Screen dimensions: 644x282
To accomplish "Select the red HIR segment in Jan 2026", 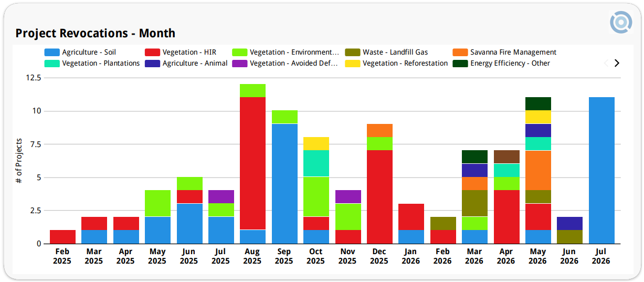I will coord(411,217).
